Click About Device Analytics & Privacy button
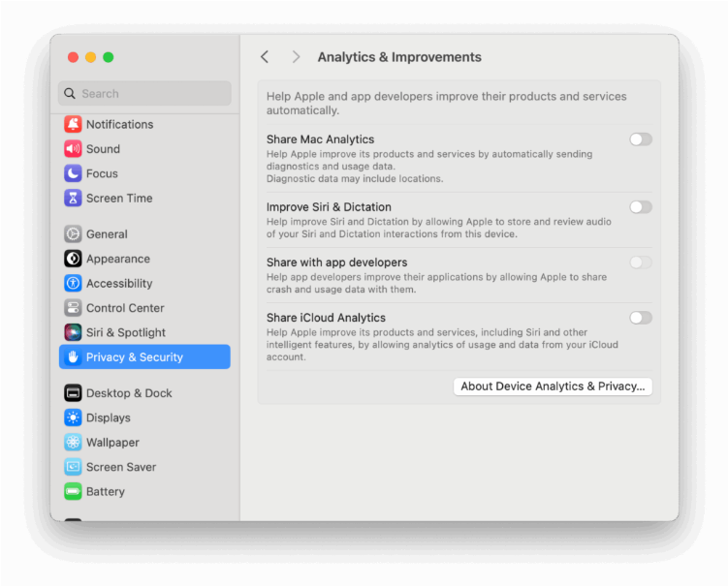This screenshot has height=587, width=728. (553, 386)
